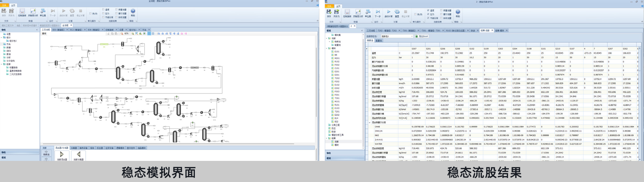Toggle 热/功 checkbox in left window

[x=90, y=14]
